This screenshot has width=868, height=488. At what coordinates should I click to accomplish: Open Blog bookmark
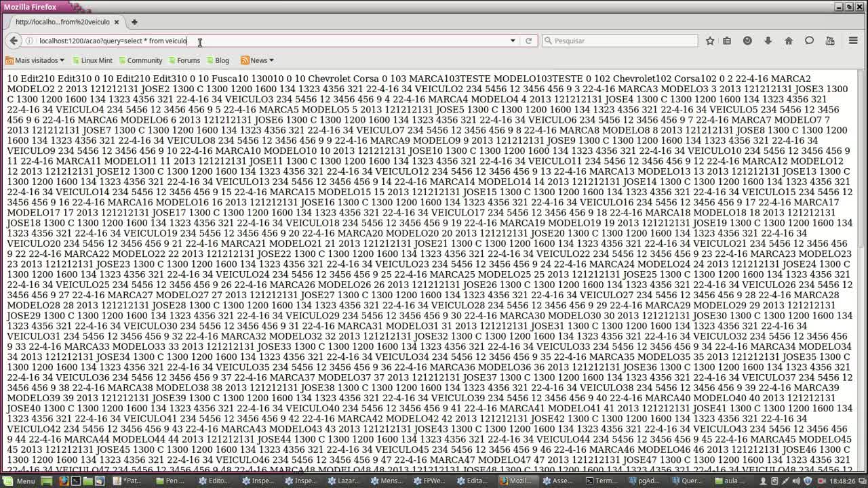pyautogui.click(x=217, y=60)
